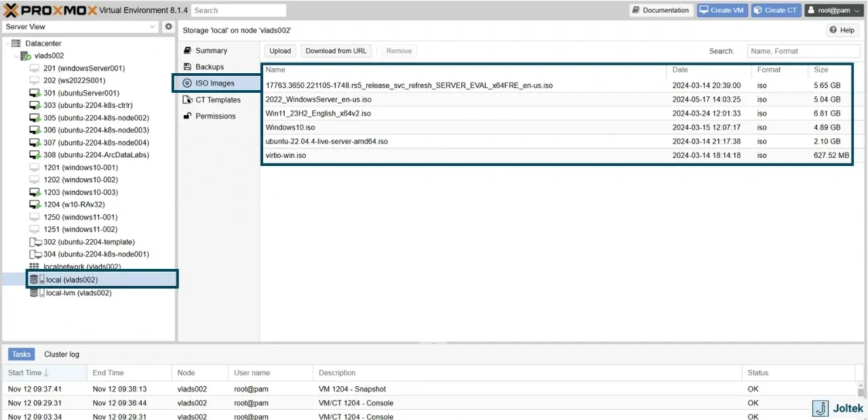Select the virtio-win.iso row
This screenshot has width=868, height=420.
(x=557, y=155)
